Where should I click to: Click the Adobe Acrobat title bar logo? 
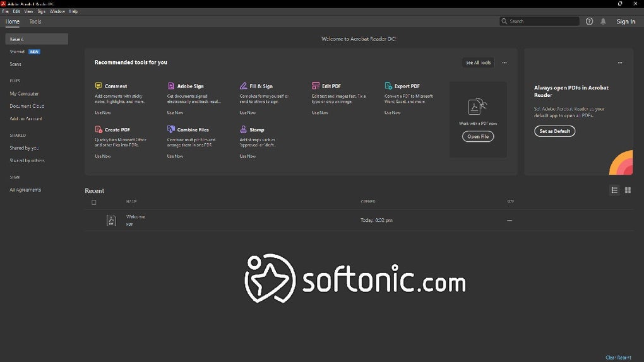point(3,3)
